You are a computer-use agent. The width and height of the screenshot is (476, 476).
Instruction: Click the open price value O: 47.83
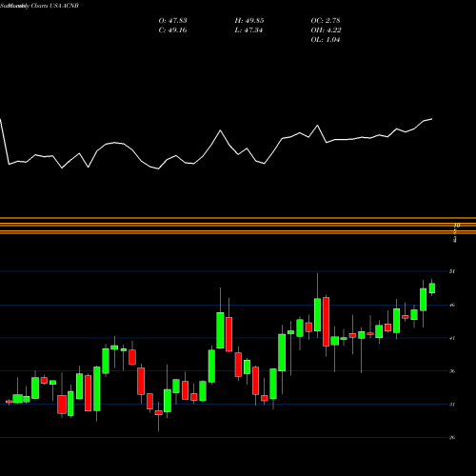click(172, 21)
